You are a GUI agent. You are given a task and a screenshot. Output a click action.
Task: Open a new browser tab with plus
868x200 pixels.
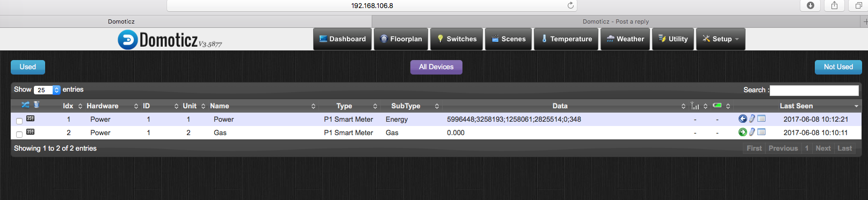tap(865, 21)
